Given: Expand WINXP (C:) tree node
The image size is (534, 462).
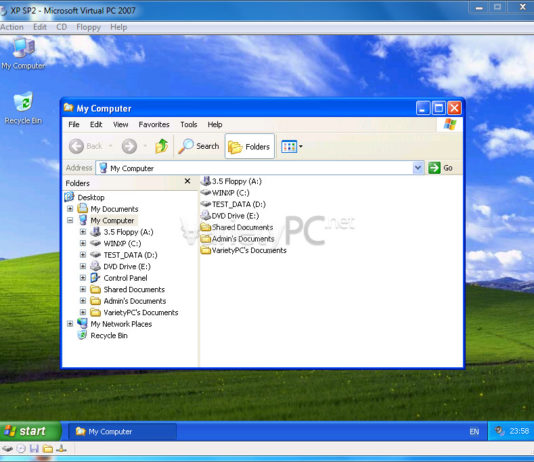Looking at the screenshot, I should [83, 243].
